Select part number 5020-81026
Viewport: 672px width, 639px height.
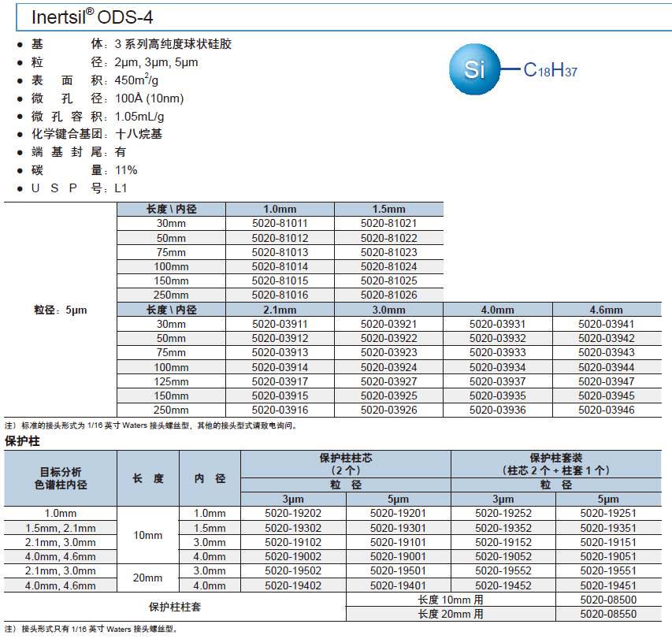coord(388,295)
